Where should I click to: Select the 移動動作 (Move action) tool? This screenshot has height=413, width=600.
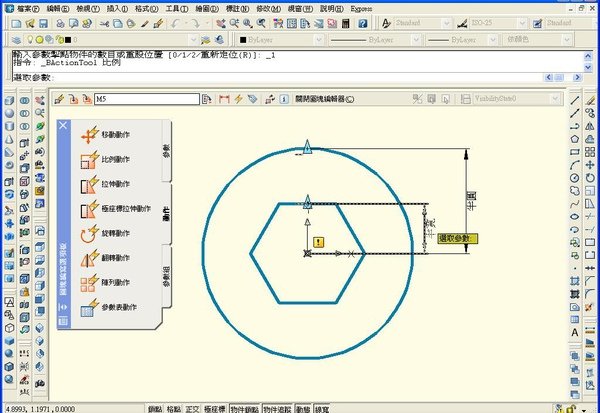tap(105, 135)
